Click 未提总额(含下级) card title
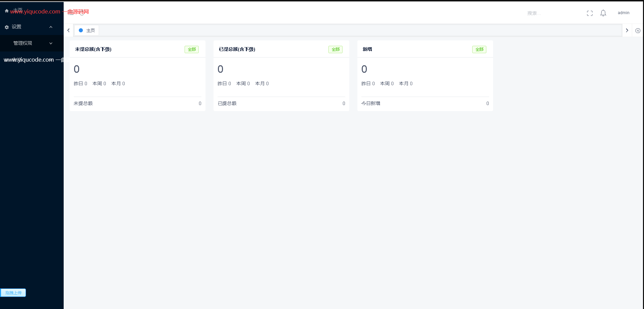 [x=93, y=49]
